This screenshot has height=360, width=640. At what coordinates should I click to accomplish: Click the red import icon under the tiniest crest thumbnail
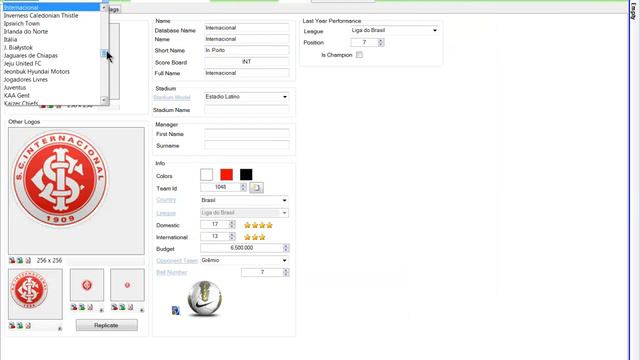pyautogui.click(x=114, y=307)
